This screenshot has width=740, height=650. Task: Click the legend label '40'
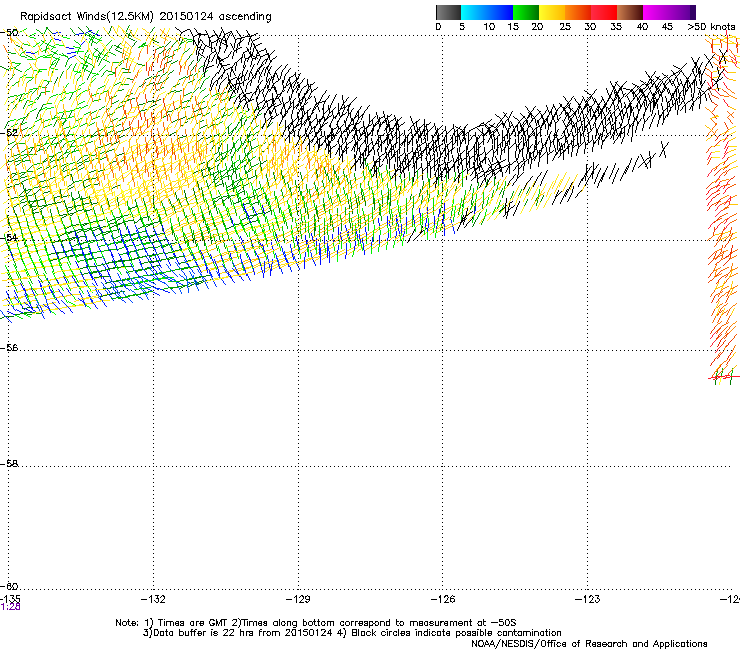(642, 27)
